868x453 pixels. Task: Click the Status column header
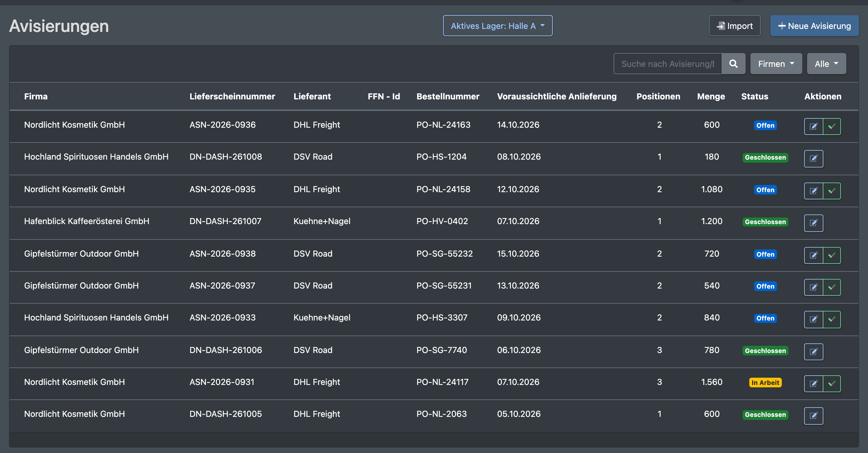754,96
